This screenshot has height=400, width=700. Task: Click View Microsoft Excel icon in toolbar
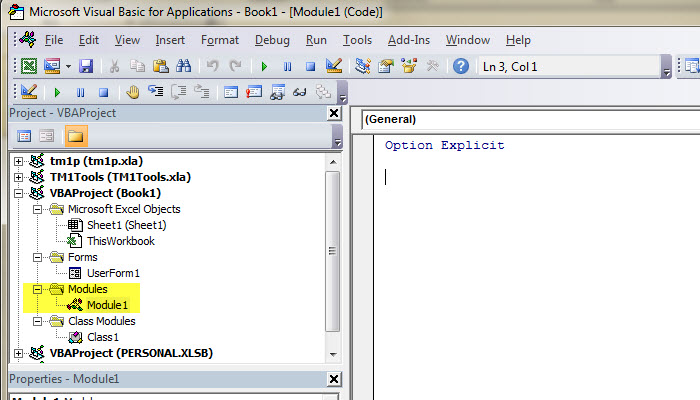click(x=29, y=66)
